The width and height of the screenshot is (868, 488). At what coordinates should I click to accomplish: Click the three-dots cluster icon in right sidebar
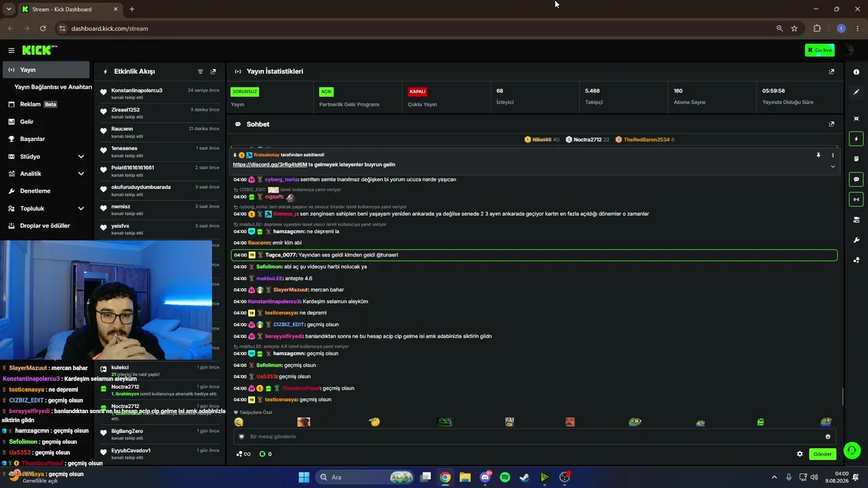[x=856, y=260]
